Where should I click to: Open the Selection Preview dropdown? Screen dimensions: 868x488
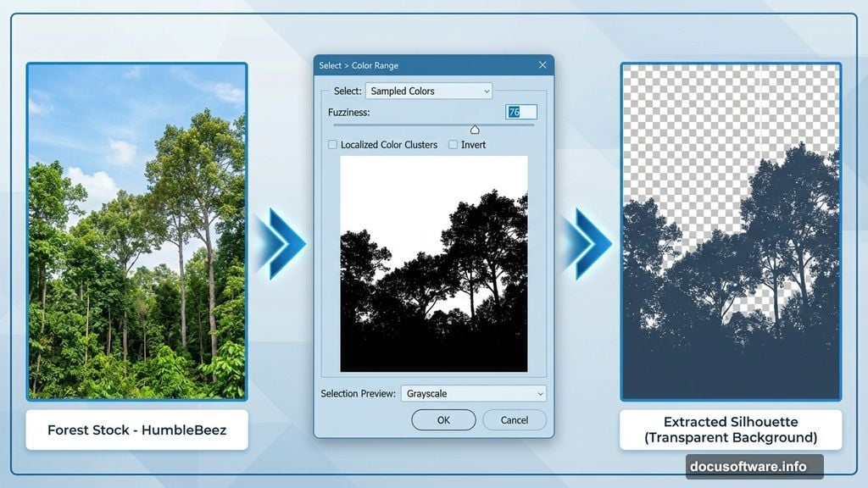tap(473, 393)
